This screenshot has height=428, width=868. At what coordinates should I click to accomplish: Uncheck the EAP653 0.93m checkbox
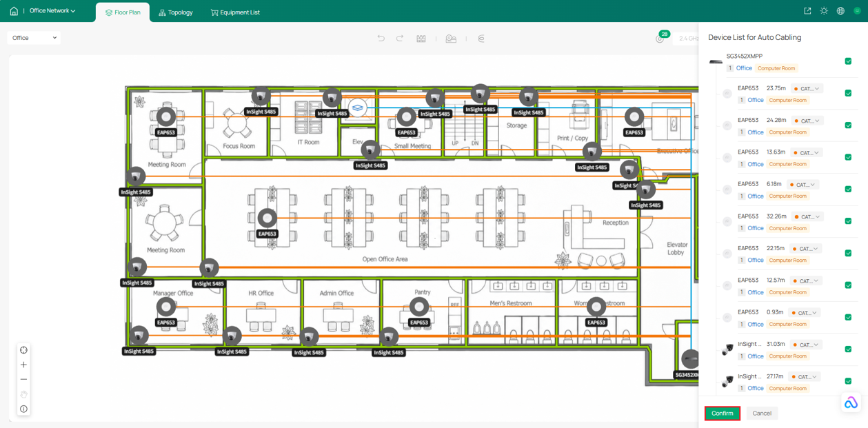pos(848,317)
